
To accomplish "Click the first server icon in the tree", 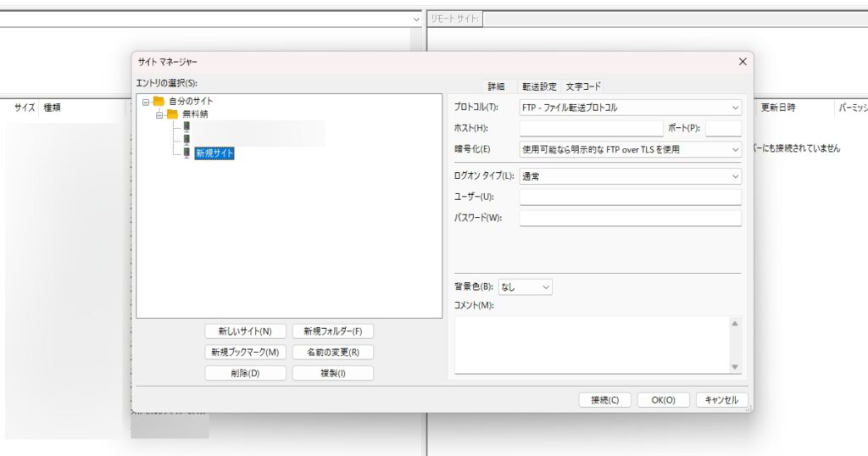I will pyautogui.click(x=186, y=127).
